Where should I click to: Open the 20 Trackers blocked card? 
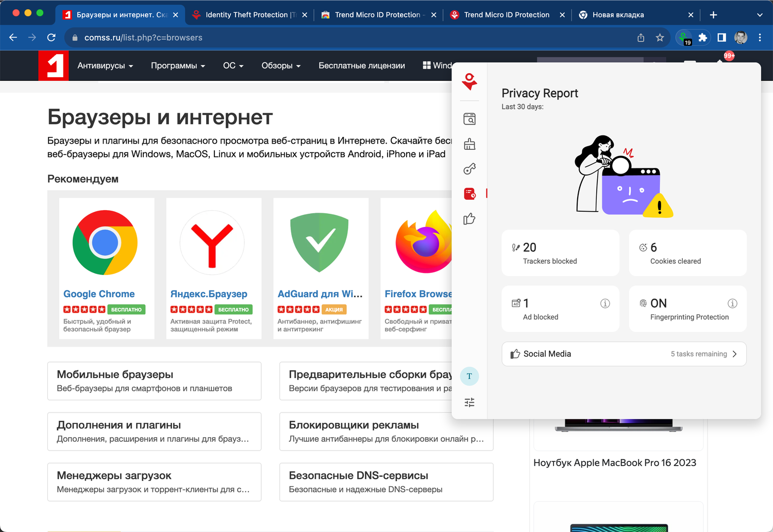point(561,253)
